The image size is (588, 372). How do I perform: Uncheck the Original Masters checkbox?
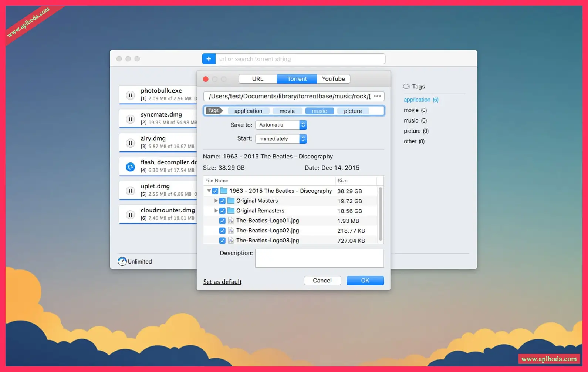222,201
